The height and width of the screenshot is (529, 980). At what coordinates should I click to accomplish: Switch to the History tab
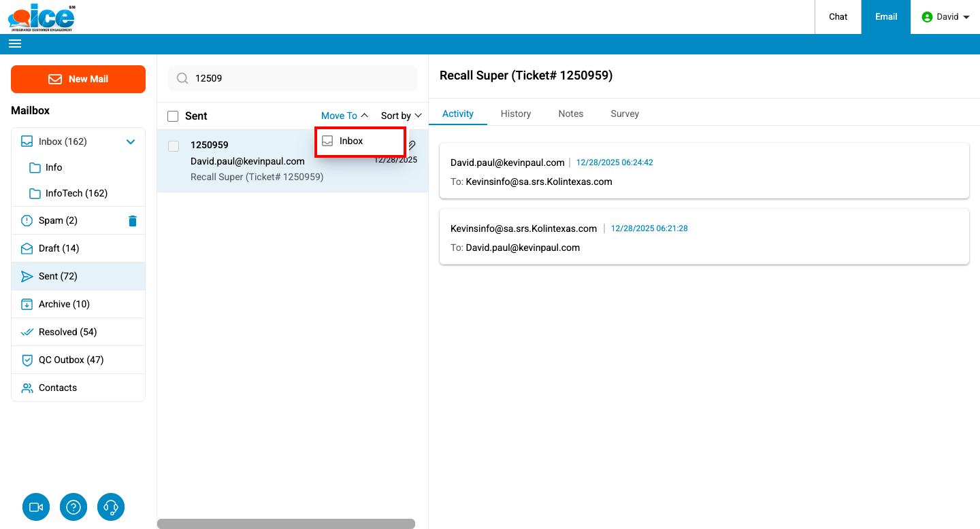coord(515,114)
